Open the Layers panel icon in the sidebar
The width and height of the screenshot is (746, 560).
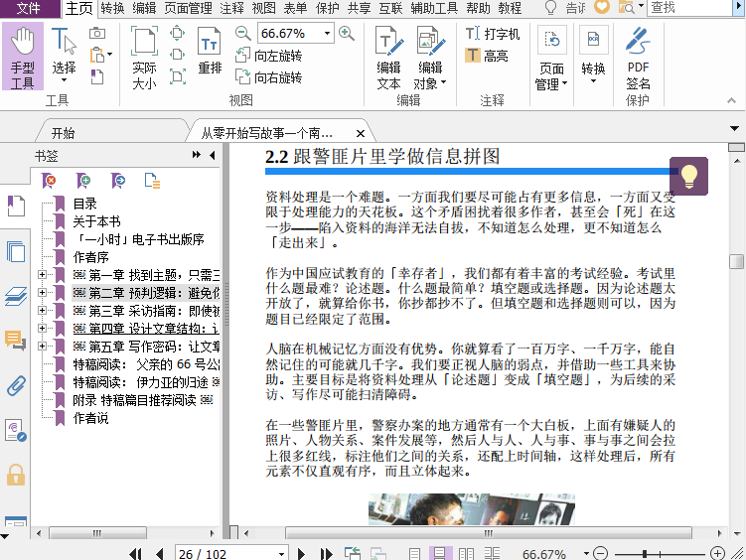click(16, 297)
